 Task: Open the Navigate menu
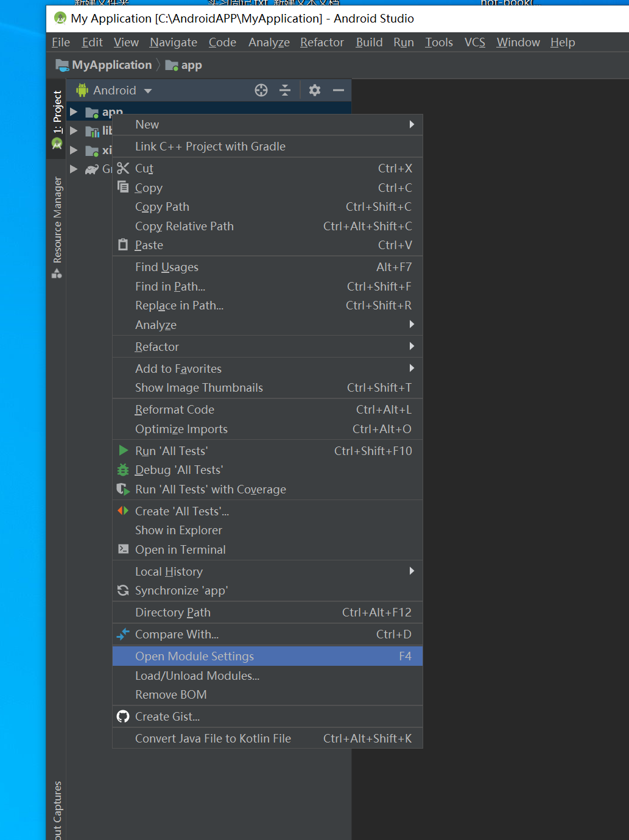click(174, 42)
